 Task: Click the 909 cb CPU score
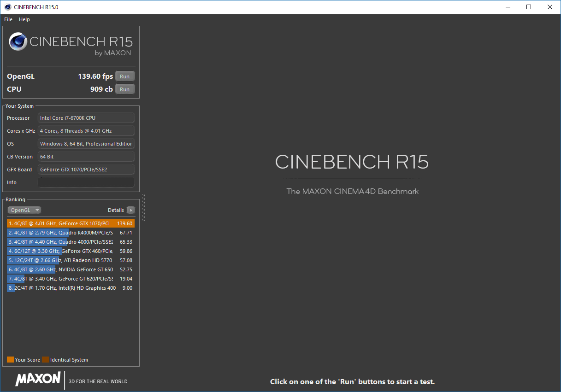(101, 89)
